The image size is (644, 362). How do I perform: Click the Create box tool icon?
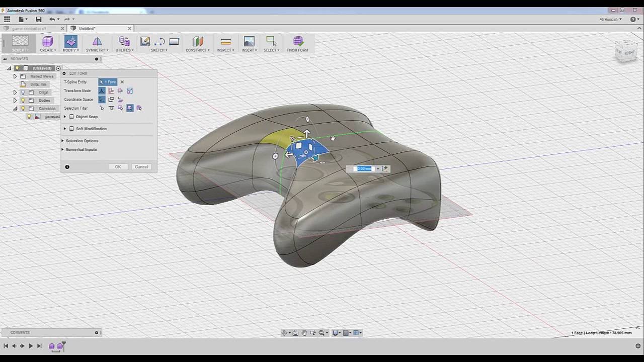(48, 41)
